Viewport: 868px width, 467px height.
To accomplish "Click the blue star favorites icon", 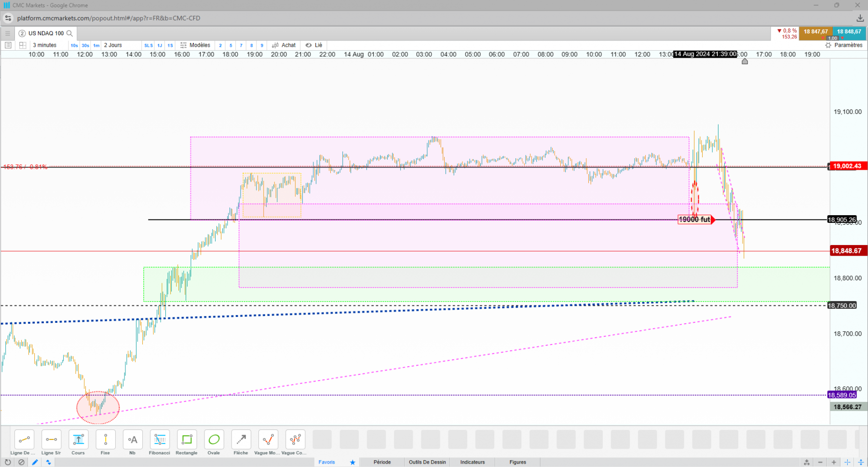I will tap(353, 462).
